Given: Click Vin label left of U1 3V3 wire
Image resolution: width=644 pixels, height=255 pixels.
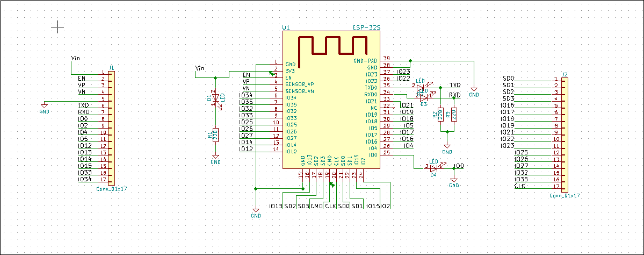Looking at the screenshot, I should pyautogui.click(x=200, y=68).
